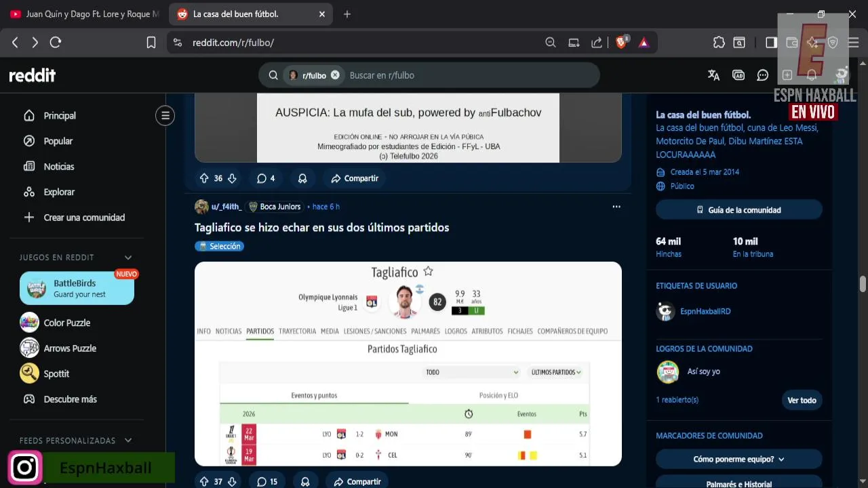Close the La casa del buen fútbol tab
Image resolution: width=868 pixels, height=488 pixels.
322,14
